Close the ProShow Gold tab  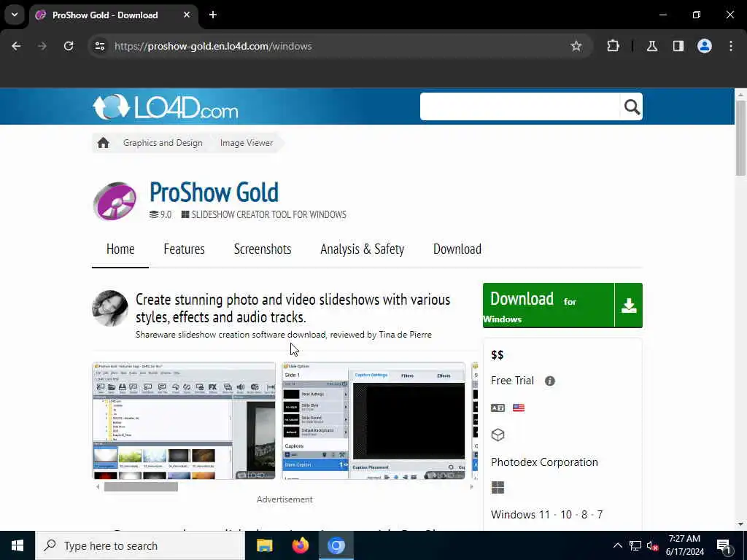(x=187, y=15)
